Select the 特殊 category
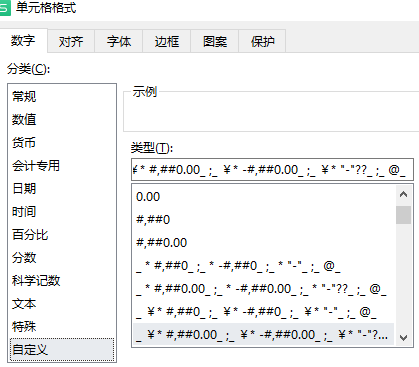This screenshot has height=367, width=419. click(x=62, y=326)
